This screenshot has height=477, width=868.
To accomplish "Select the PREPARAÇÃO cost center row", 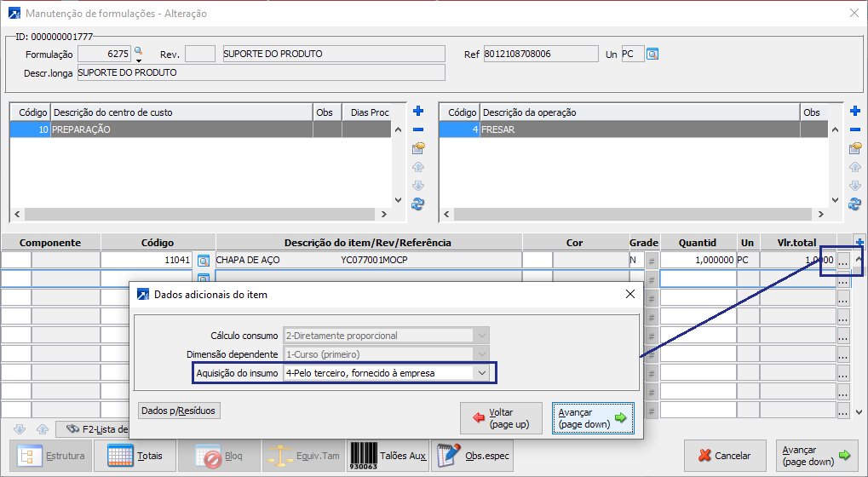I will click(x=200, y=129).
